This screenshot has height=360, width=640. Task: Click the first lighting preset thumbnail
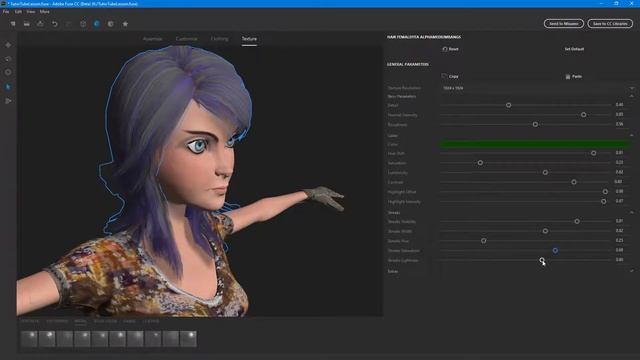[x=29, y=339]
